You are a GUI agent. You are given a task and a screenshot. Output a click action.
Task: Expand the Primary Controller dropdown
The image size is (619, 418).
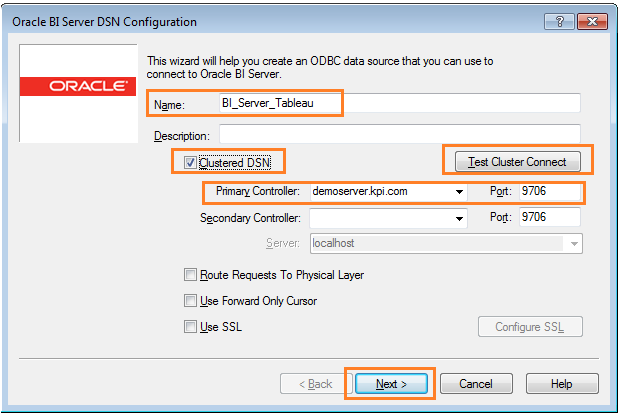tap(459, 192)
